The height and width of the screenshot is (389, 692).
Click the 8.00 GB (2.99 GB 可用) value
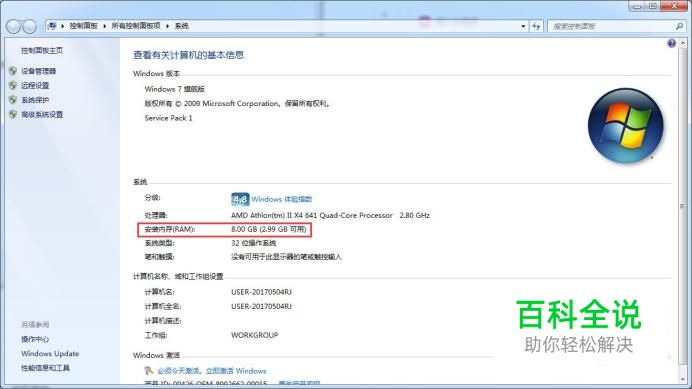click(x=268, y=229)
